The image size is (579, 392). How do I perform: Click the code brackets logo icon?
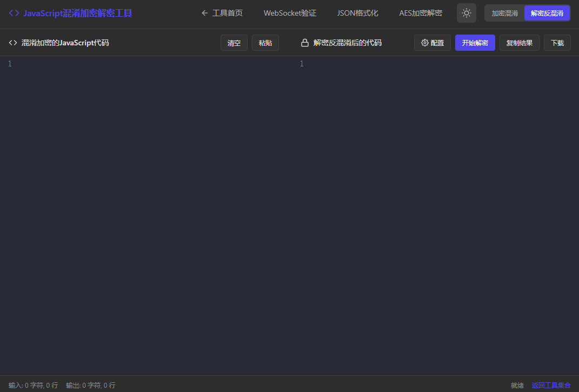point(14,13)
